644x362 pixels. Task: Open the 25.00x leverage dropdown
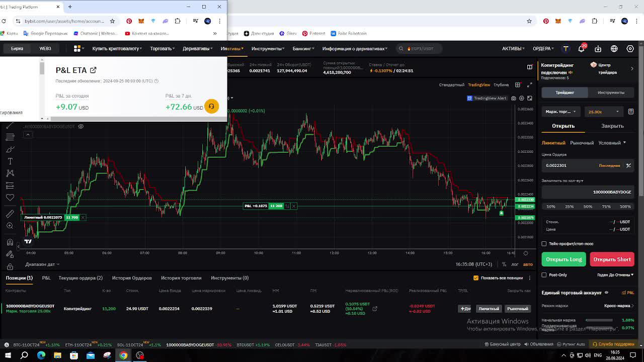point(604,112)
